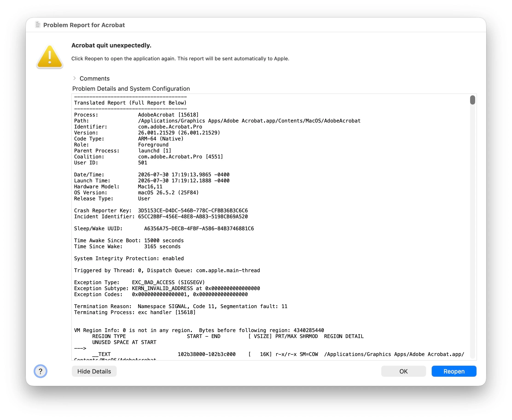Click the Role value 'Foreground'

pyautogui.click(x=153, y=145)
